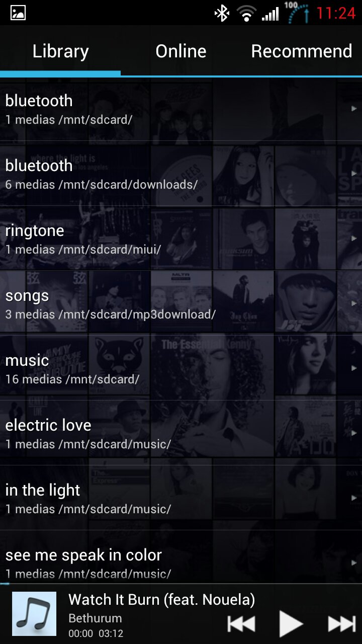
Task: Expand the arrow next to music folder
Action: [354, 368]
